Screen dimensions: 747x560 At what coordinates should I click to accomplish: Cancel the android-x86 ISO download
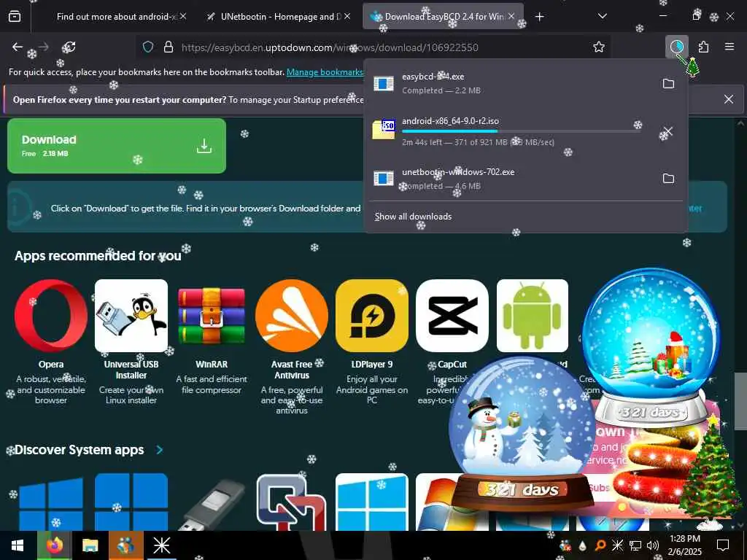click(x=668, y=131)
